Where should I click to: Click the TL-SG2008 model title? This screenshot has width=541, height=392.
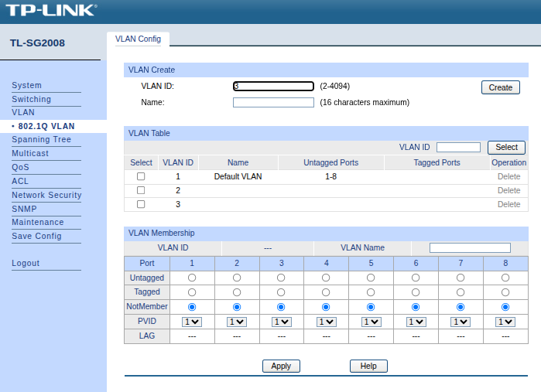[37, 43]
